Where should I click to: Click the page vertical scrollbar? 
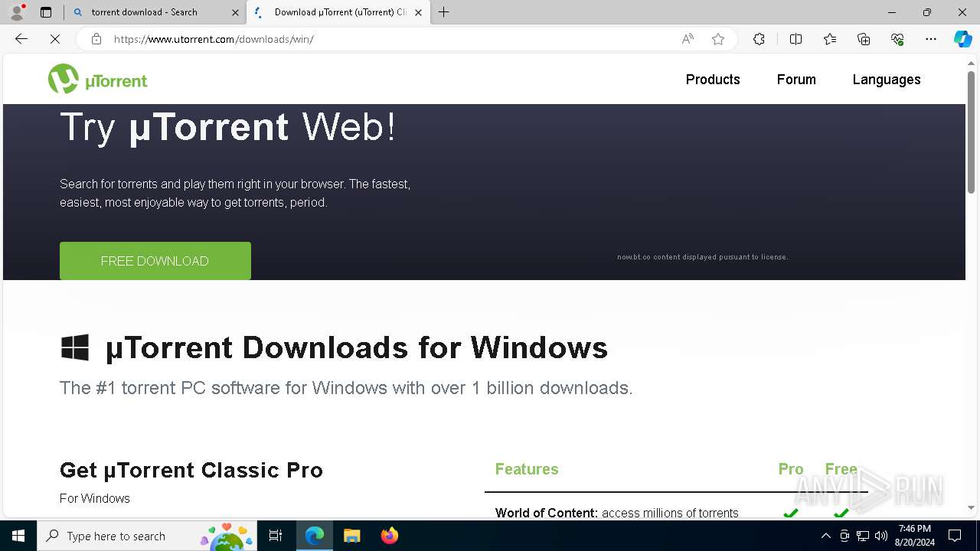(x=972, y=132)
